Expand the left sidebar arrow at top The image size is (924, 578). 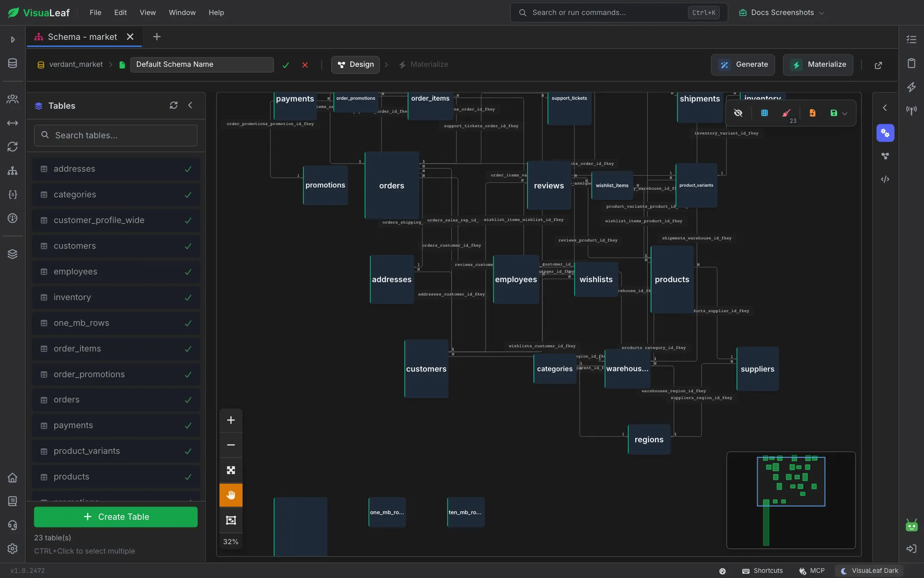(x=12, y=39)
